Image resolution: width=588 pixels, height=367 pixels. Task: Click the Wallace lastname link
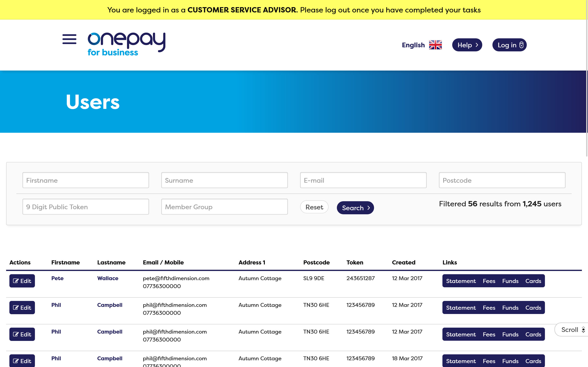[108, 278]
